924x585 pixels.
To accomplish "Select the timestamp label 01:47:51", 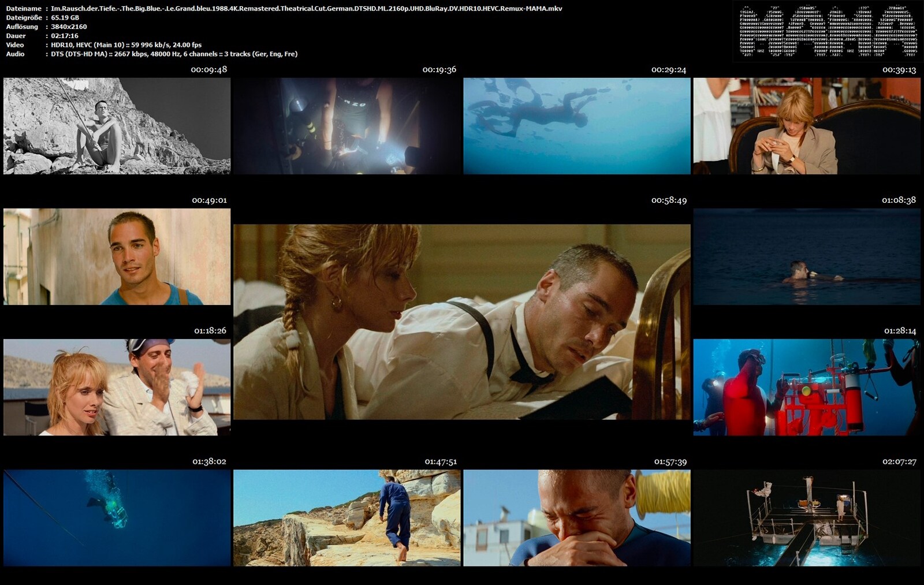I will pyautogui.click(x=441, y=461).
